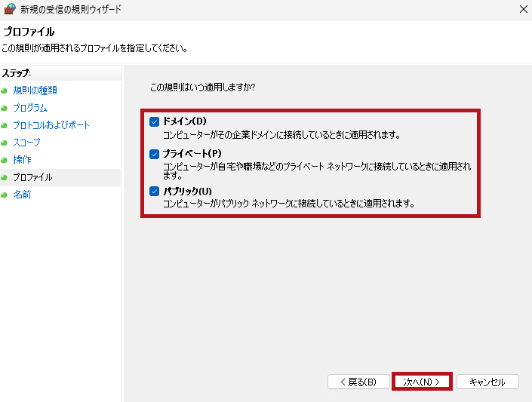Click the green bullet beside スコープ
Viewport: 532px width, 402px height.
click(x=4, y=143)
